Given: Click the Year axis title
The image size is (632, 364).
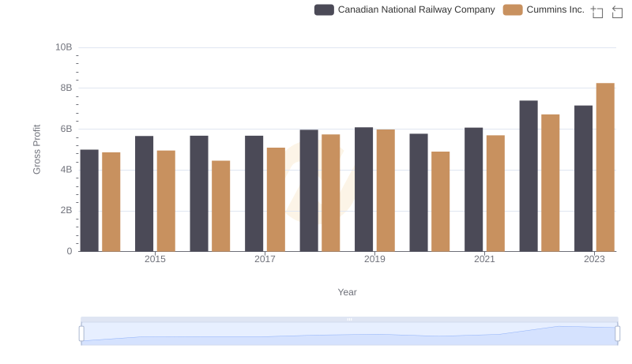Looking at the screenshot, I should [x=347, y=292].
